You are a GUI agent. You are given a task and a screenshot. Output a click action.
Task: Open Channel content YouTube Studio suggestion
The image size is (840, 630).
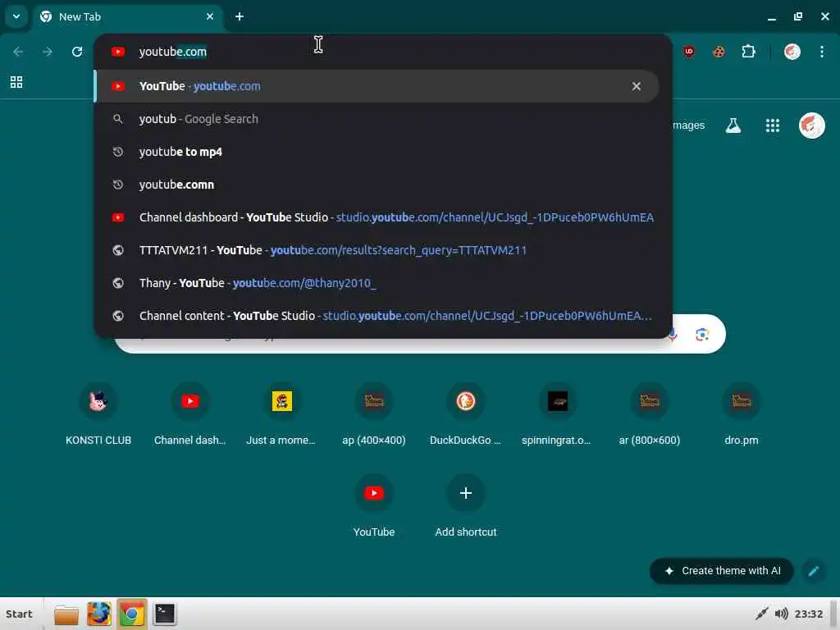click(x=382, y=316)
